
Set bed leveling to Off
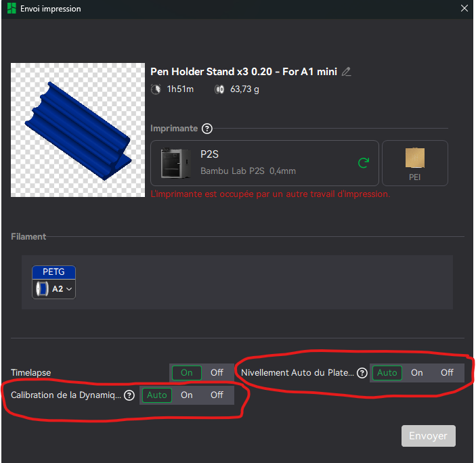[447, 373]
